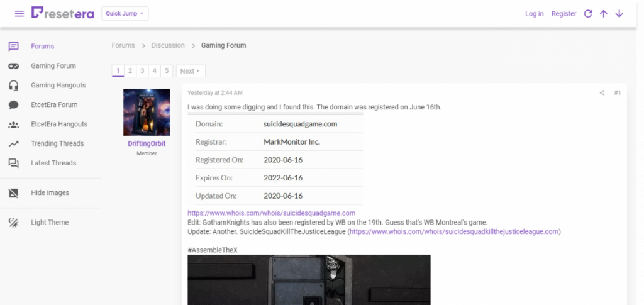Open Gaming Hangouts in the sidebar
The height and width of the screenshot is (305, 644).
pyautogui.click(x=58, y=86)
